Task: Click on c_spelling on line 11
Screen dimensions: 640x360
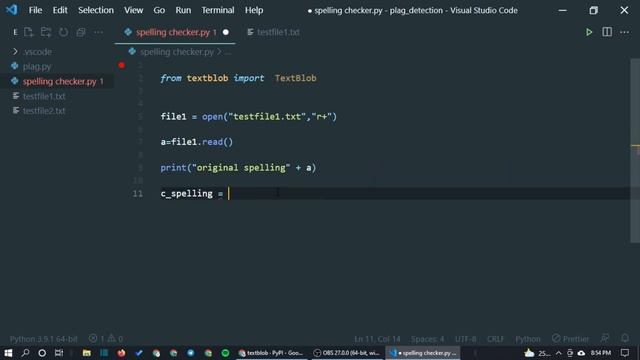Action: 187,193
